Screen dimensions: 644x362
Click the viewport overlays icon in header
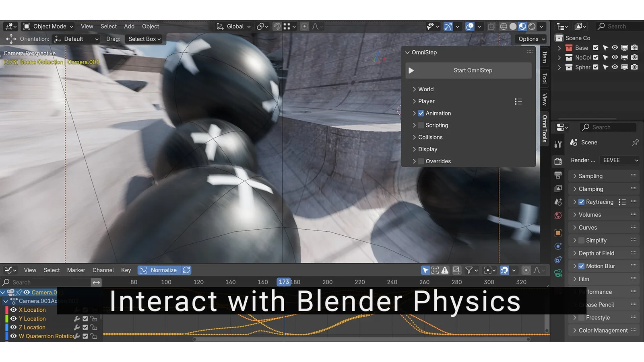469,27
